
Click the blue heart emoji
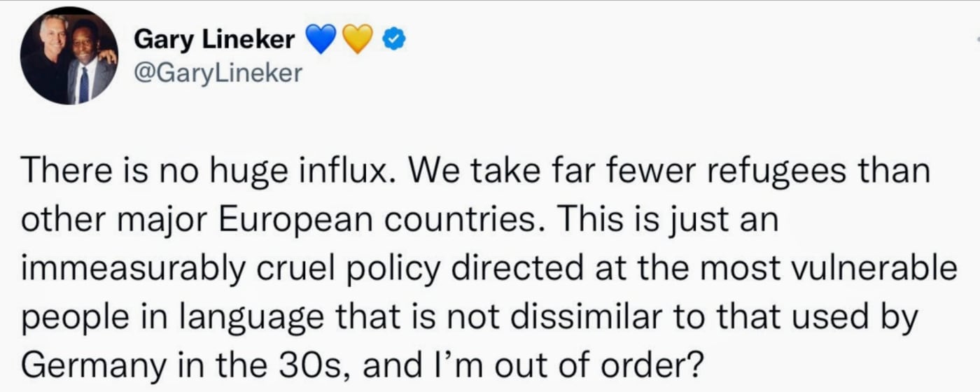(322, 41)
